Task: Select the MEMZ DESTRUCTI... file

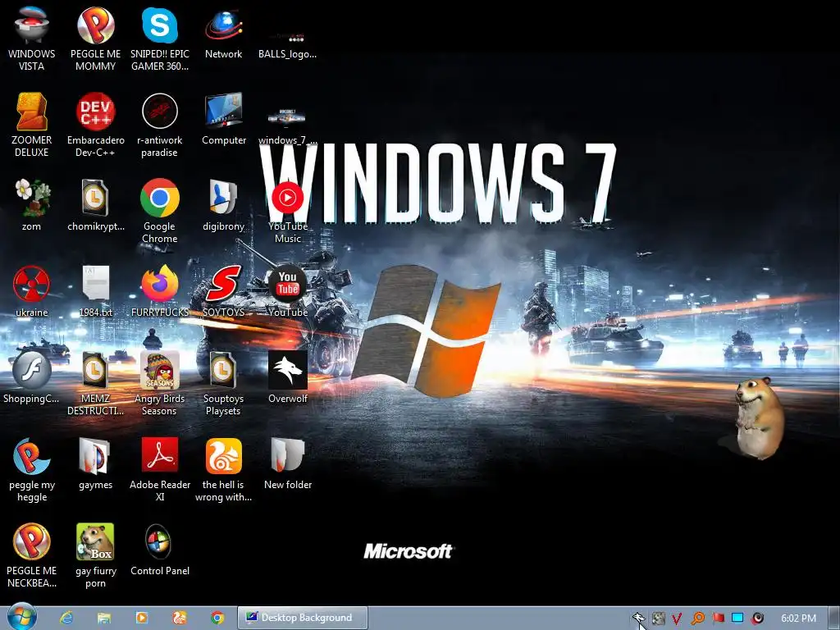Action: [x=95, y=383]
